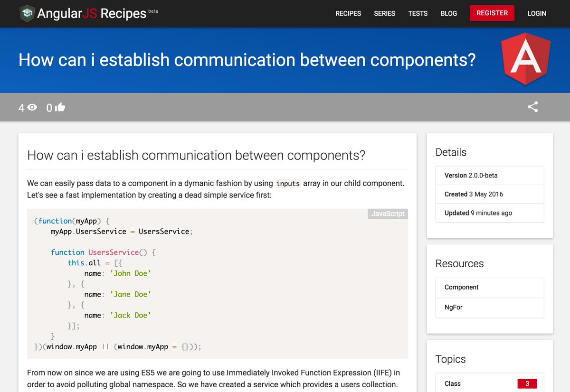Click the Created 3 May 2016 row
The height and width of the screenshot is (392, 570).
click(490, 194)
